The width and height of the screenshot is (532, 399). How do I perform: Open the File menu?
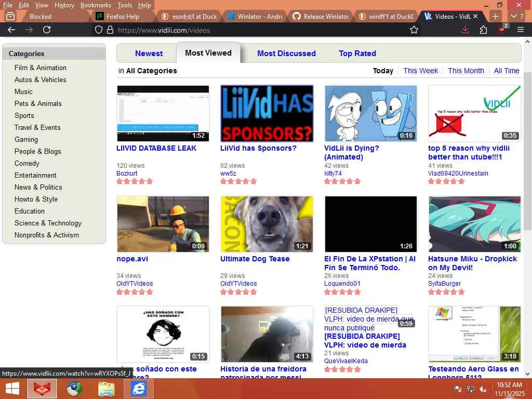(7, 5)
